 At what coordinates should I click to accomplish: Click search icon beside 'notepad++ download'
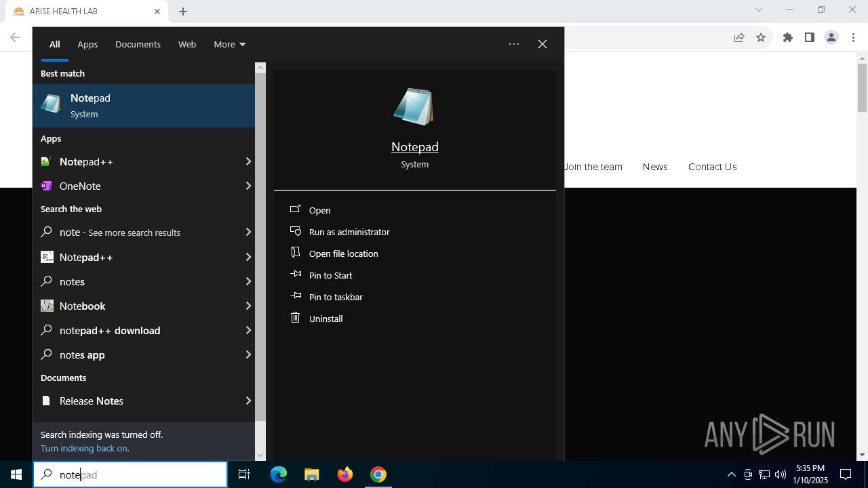pyautogui.click(x=46, y=330)
